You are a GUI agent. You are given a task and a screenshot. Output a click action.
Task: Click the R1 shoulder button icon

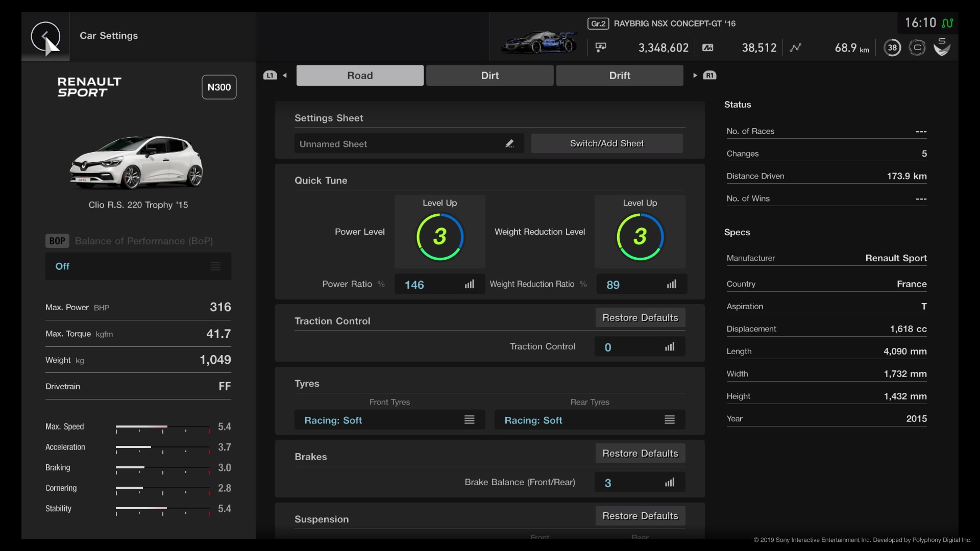point(709,76)
